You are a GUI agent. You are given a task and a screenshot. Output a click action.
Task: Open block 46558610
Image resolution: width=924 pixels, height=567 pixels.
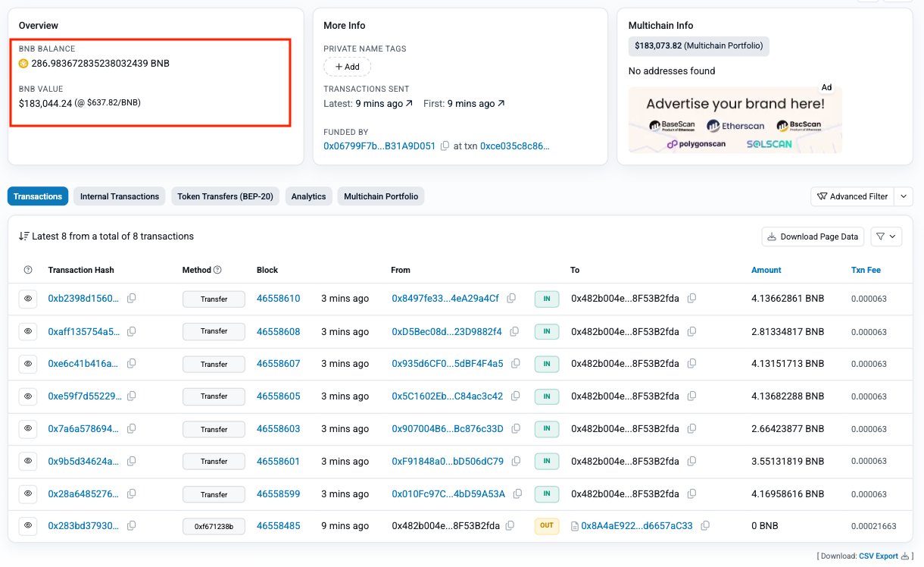click(279, 299)
